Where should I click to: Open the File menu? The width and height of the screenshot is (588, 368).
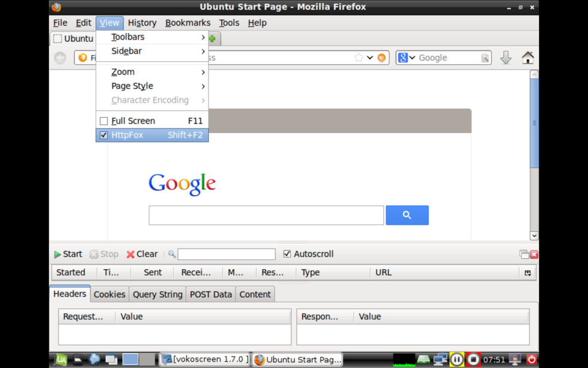(x=60, y=23)
